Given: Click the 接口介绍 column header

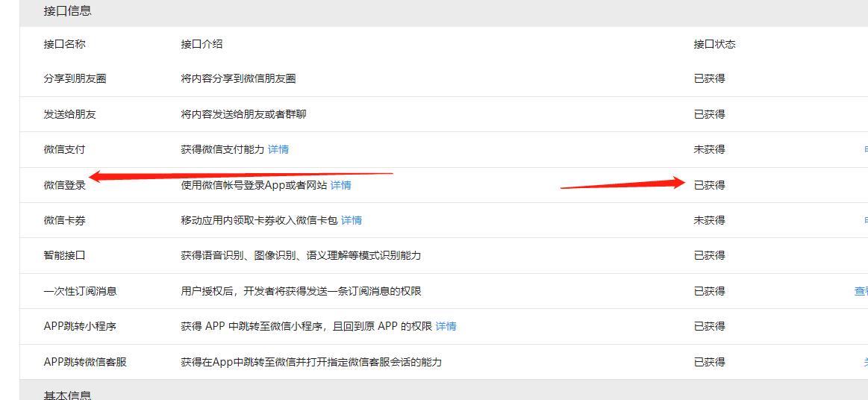Looking at the screenshot, I should pyautogui.click(x=202, y=44).
